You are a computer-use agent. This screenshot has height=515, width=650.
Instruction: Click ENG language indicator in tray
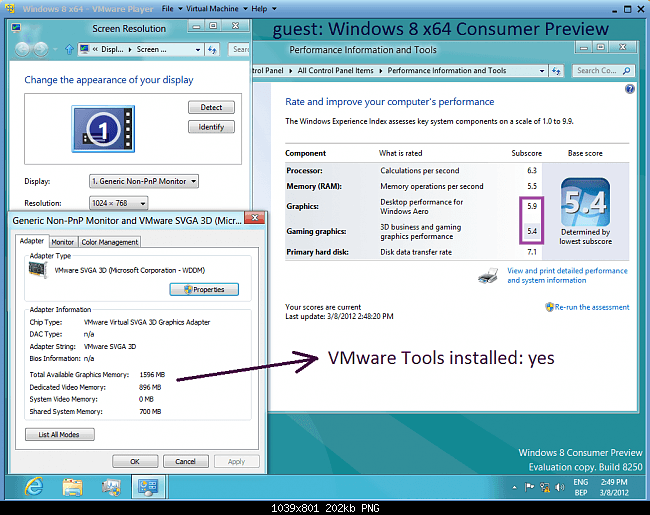[x=581, y=482]
